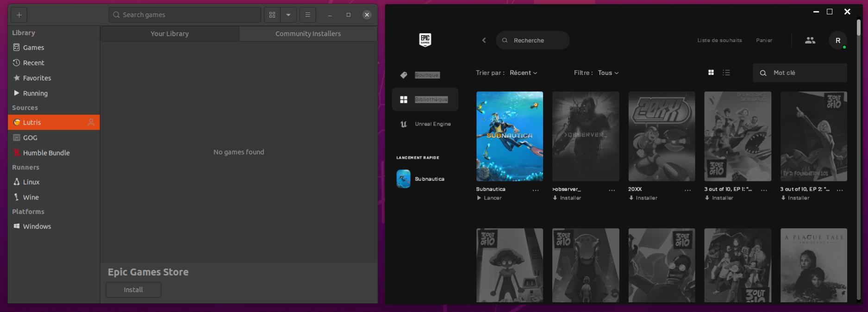
Task: Select Running in Lutris sidebar
Action: pos(54,93)
